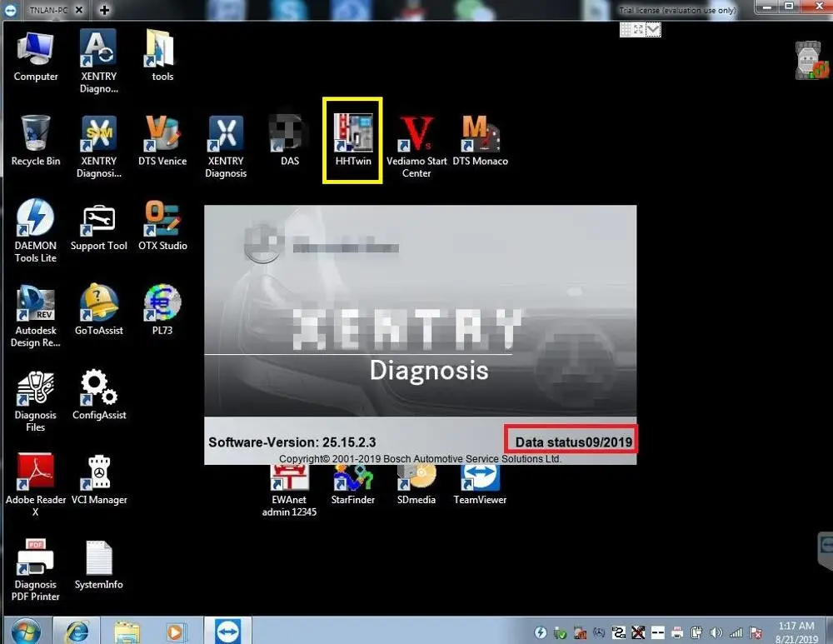Open the network signal tray icon
833x644 pixels.
pyautogui.click(x=736, y=632)
